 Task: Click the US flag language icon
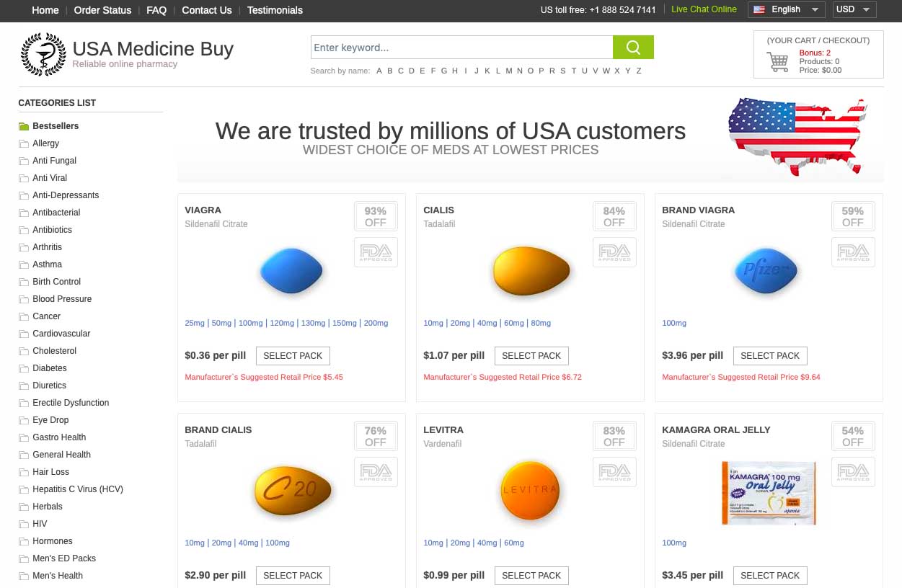point(758,9)
